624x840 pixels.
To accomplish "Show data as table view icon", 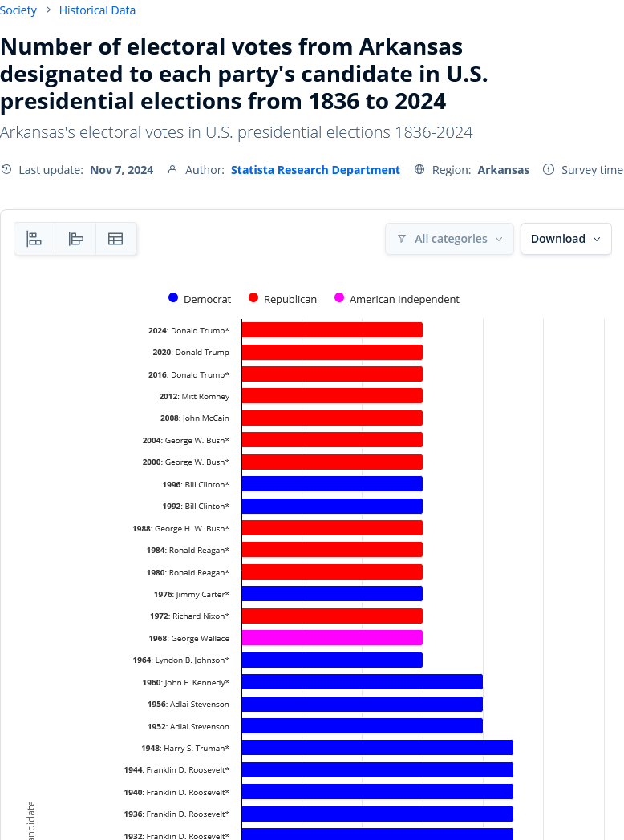I will pyautogui.click(x=115, y=239).
